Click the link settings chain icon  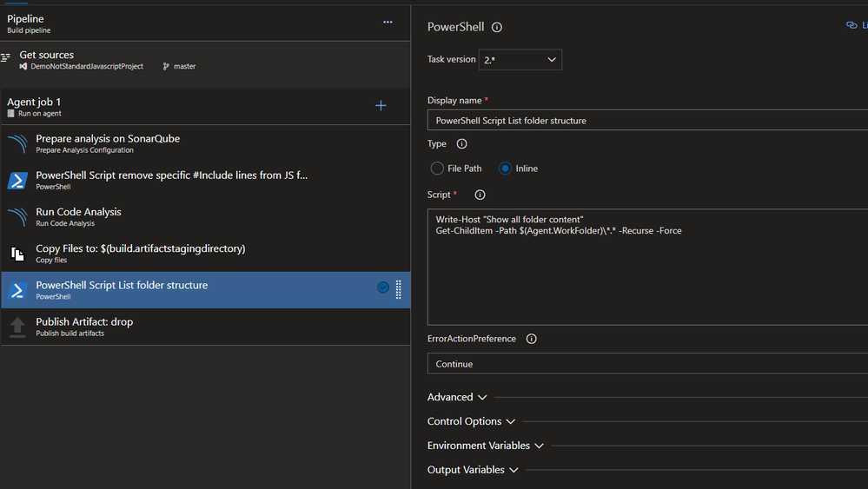[851, 25]
